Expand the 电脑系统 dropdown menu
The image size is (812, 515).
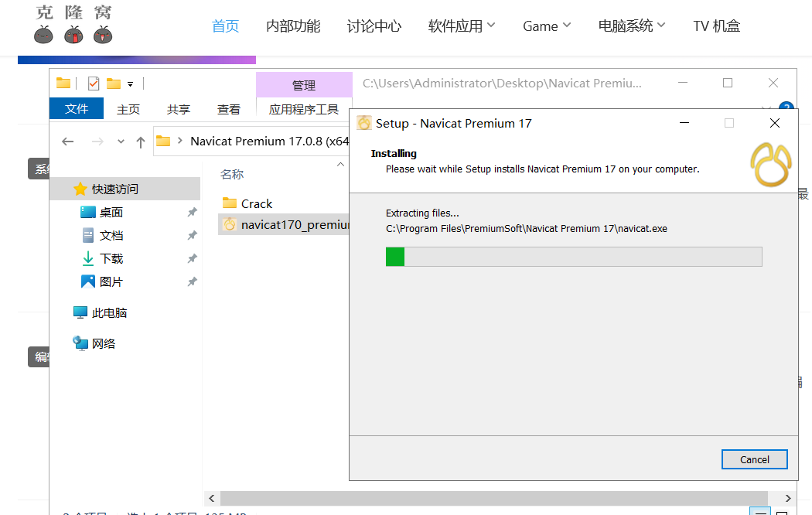point(631,26)
